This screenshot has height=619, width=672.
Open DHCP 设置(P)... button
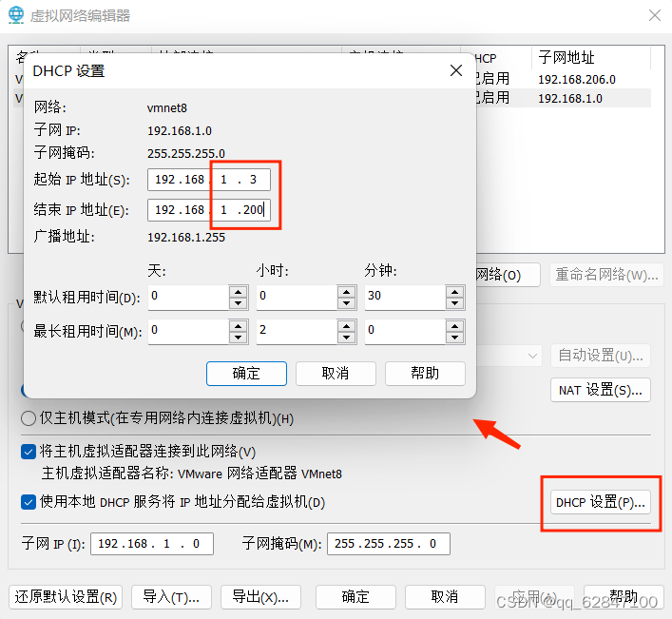tap(601, 502)
